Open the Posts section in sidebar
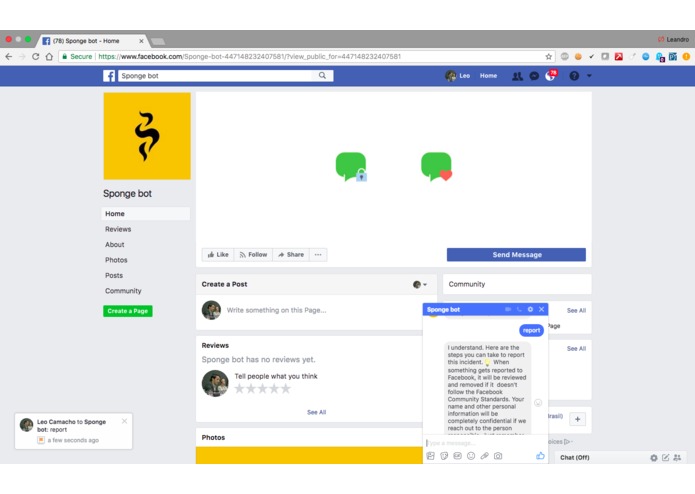 click(114, 276)
